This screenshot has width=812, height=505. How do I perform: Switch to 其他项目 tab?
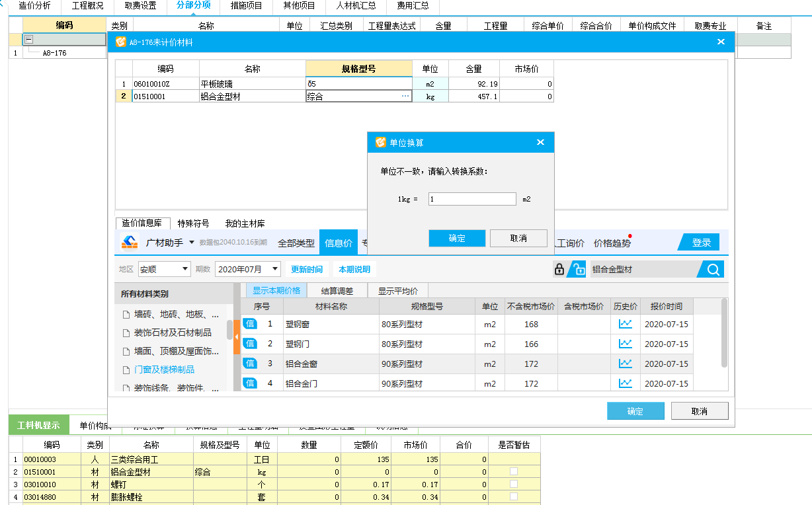click(299, 6)
